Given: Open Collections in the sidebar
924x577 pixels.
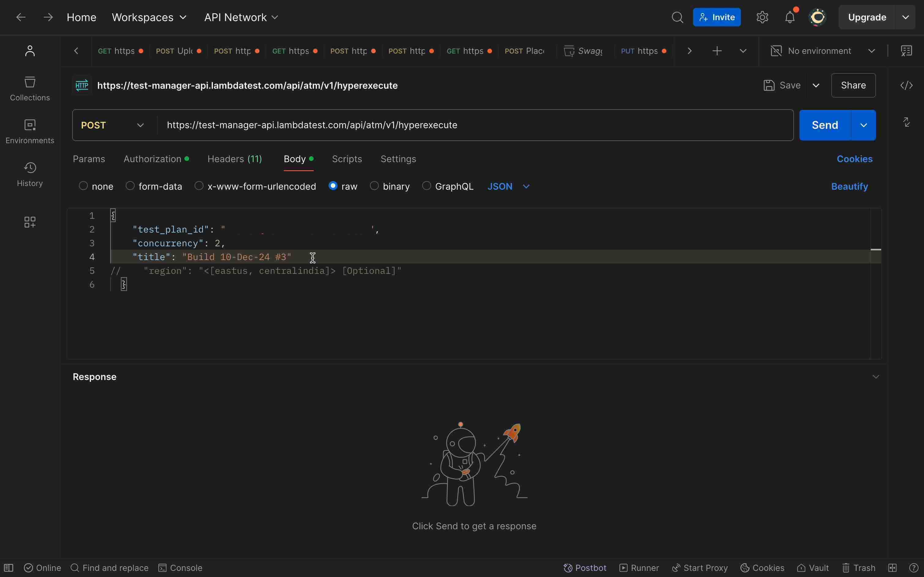Looking at the screenshot, I should click(30, 88).
